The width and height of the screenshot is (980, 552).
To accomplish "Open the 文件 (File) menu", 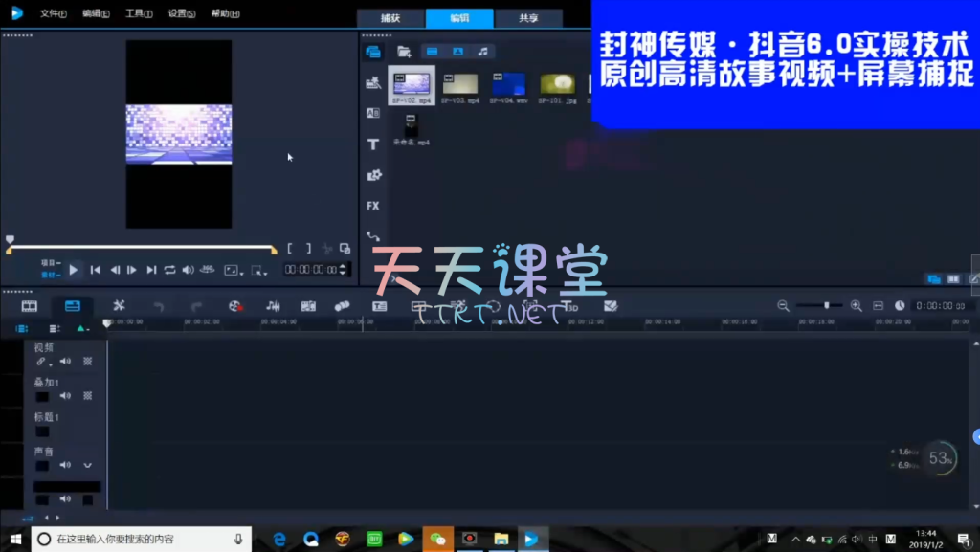I will (x=53, y=14).
